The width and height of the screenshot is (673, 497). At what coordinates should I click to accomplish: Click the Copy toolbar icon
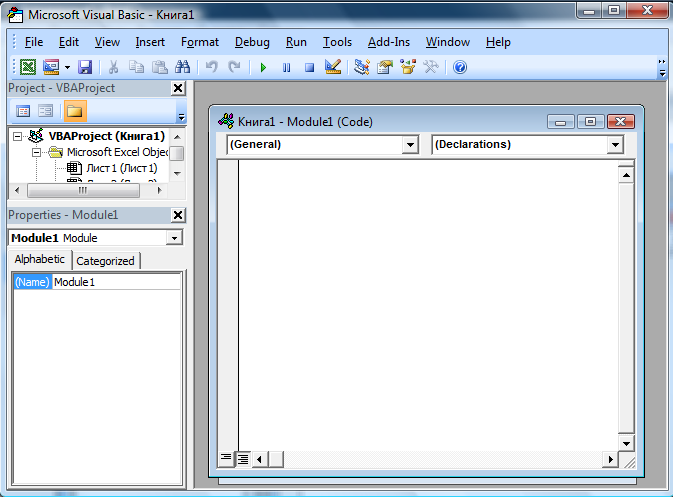coord(136,67)
